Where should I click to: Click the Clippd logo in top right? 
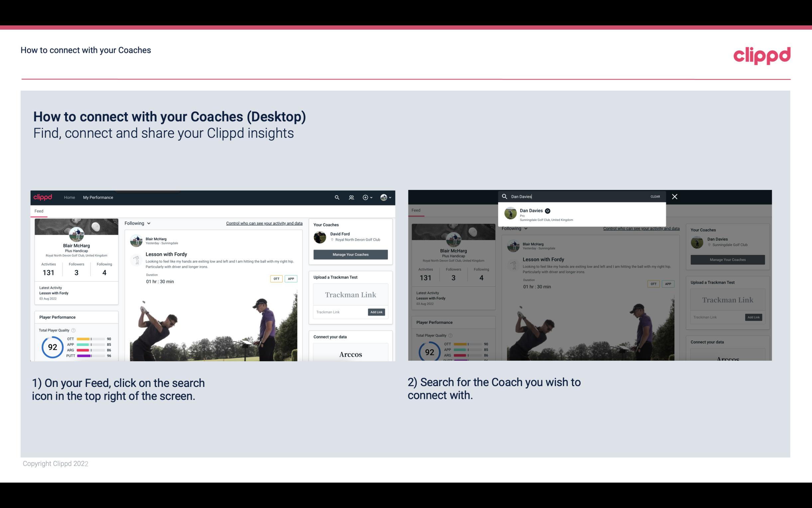pos(762,55)
